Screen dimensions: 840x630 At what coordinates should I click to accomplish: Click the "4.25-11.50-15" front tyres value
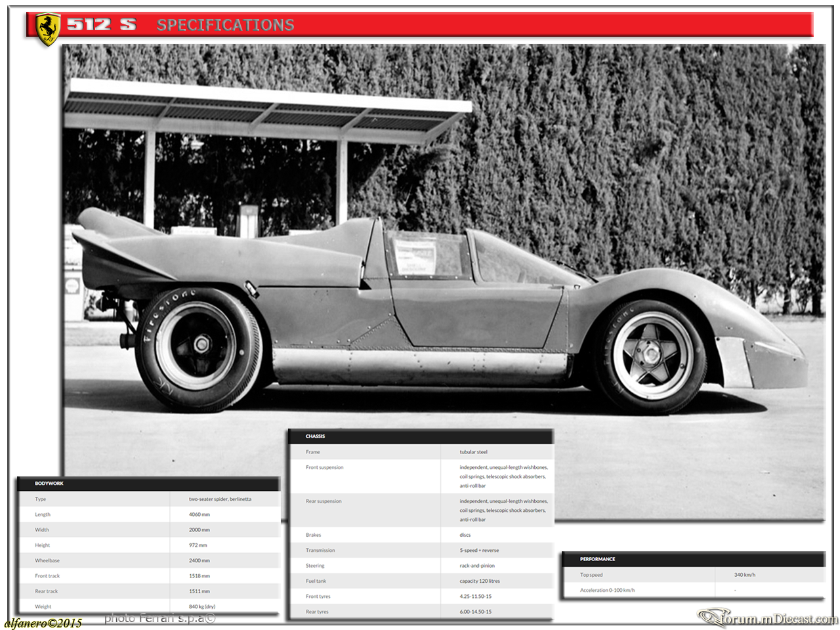coord(476,597)
